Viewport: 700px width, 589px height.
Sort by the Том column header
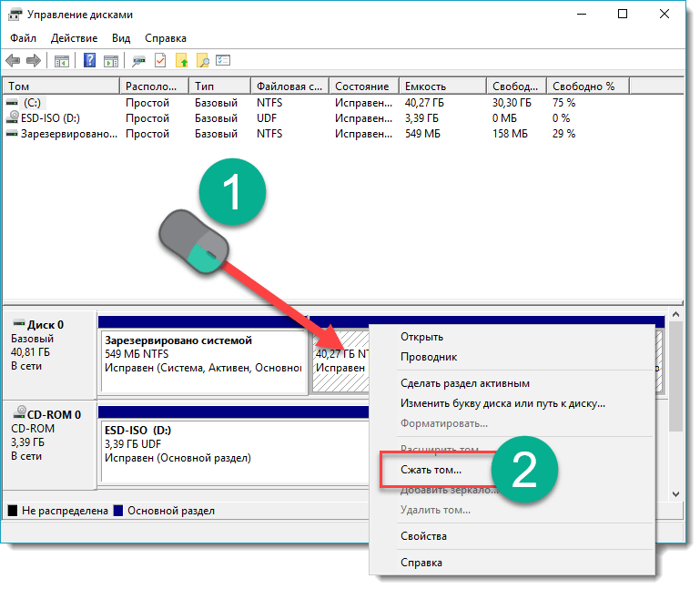[62, 86]
